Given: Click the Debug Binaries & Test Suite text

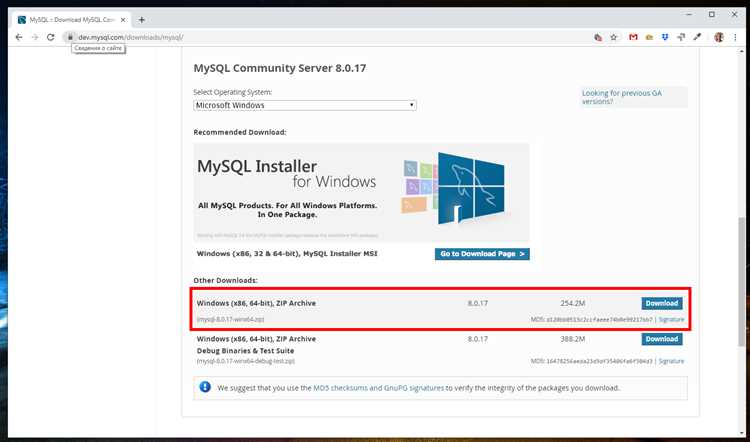Looking at the screenshot, I should 245,351.
